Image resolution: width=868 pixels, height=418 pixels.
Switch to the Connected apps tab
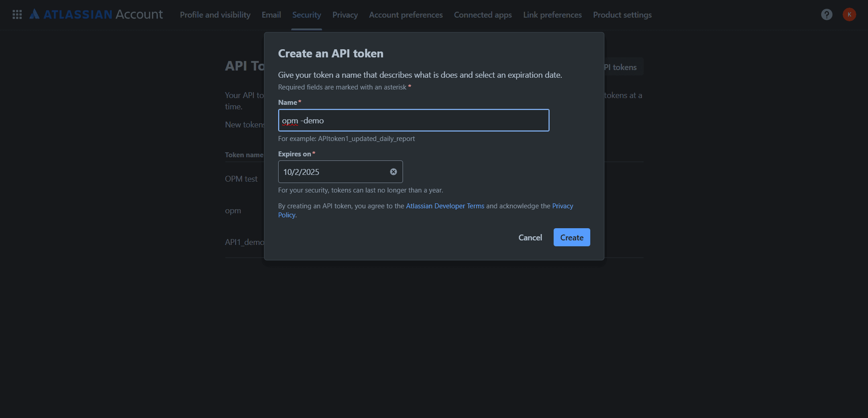coord(483,15)
